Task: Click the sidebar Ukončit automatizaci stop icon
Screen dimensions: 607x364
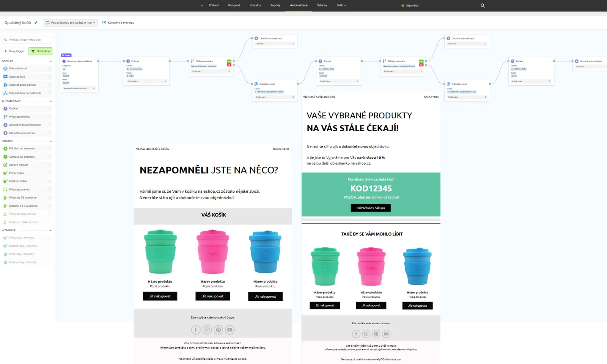Action: click(x=5, y=133)
